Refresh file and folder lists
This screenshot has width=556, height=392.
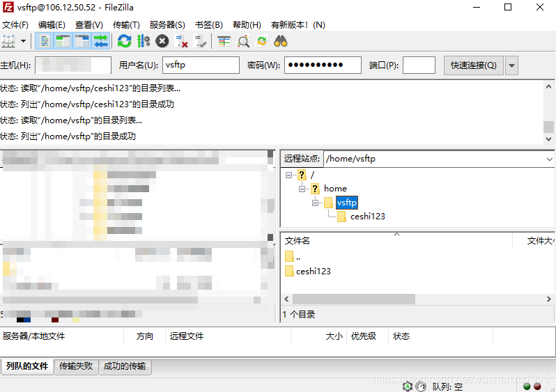124,41
